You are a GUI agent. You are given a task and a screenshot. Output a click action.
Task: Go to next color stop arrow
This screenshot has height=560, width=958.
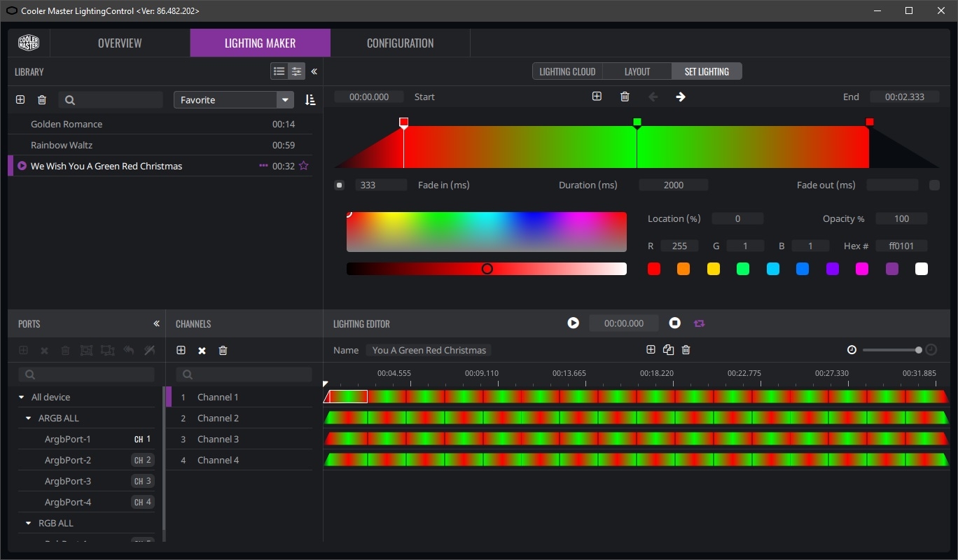click(x=681, y=97)
